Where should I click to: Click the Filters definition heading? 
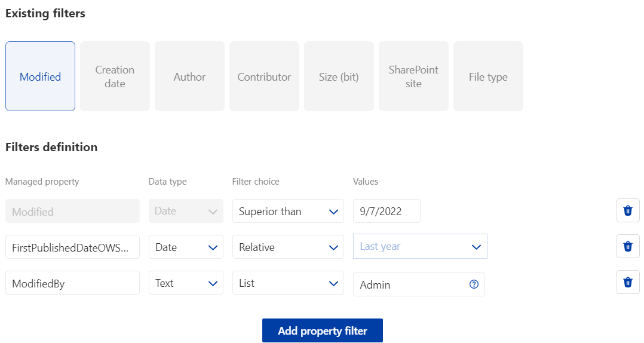click(51, 147)
